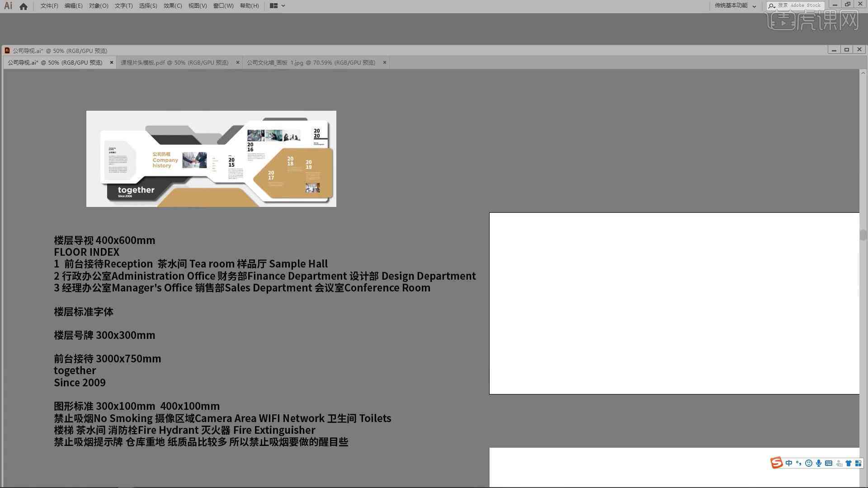Select company culture wall thumbnail
The image size is (868, 488).
coord(310,62)
